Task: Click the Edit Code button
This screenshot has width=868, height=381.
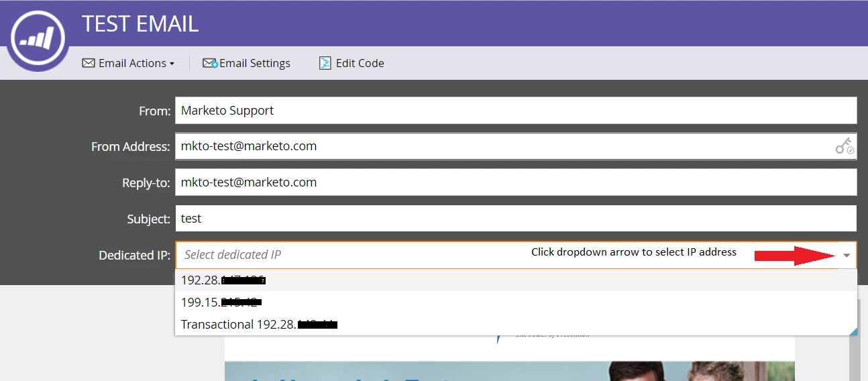Action: tap(352, 63)
